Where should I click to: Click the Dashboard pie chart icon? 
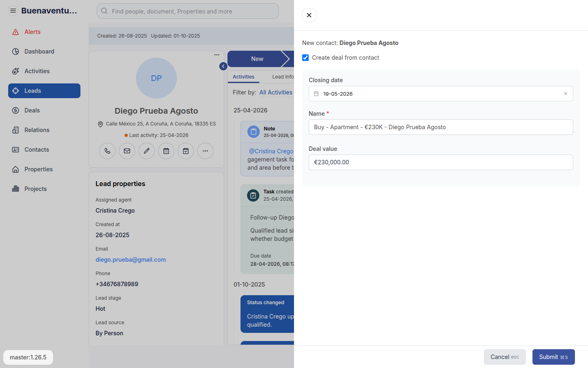click(16, 52)
